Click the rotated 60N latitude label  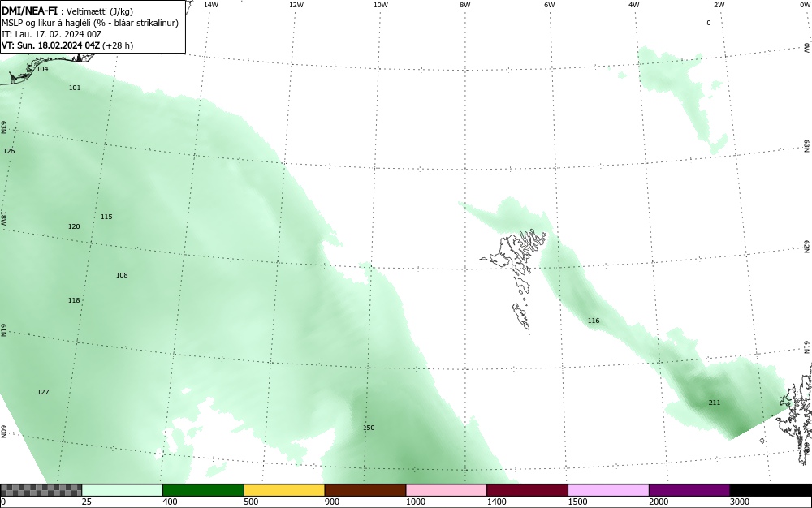(3, 432)
